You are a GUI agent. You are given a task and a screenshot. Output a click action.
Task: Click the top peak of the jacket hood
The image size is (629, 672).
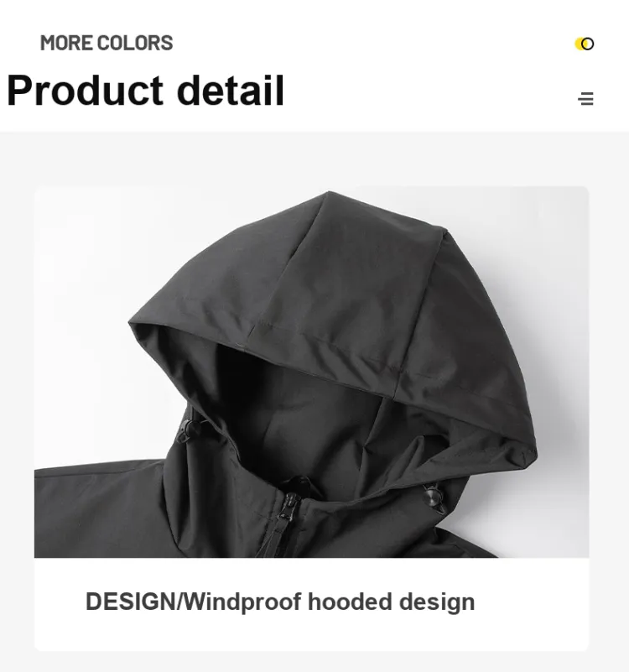tap(329, 196)
